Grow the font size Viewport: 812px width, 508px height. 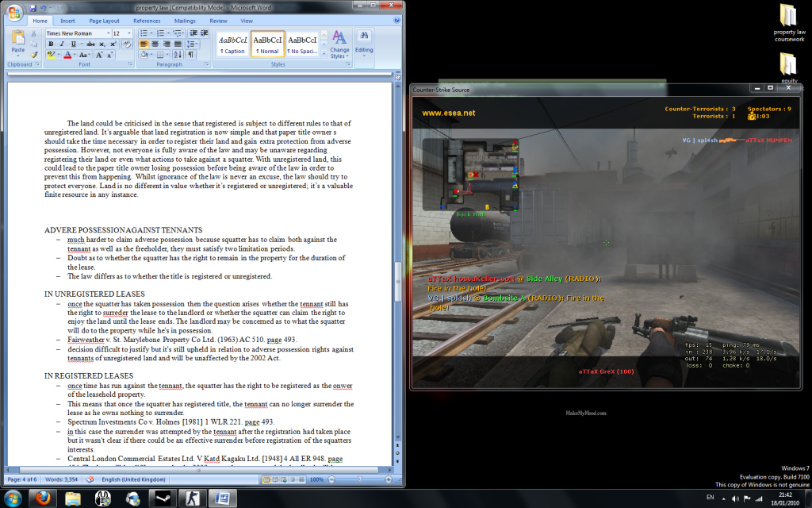[99, 55]
